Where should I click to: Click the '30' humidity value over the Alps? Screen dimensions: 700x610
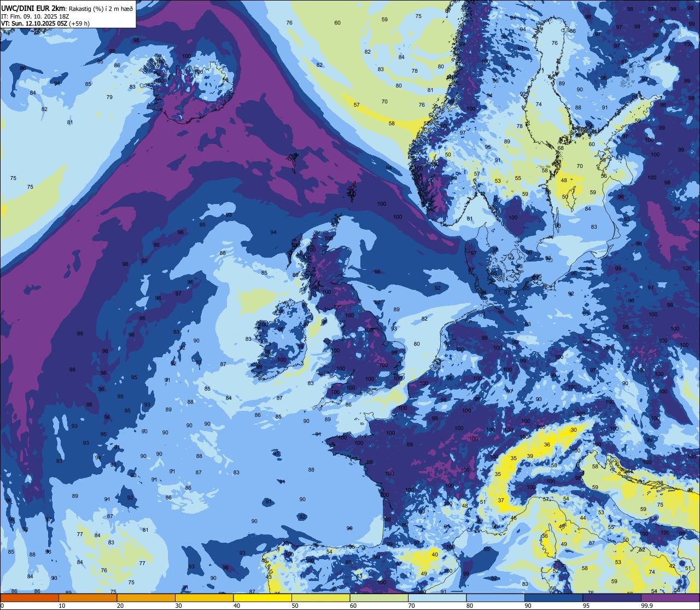click(574, 430)
